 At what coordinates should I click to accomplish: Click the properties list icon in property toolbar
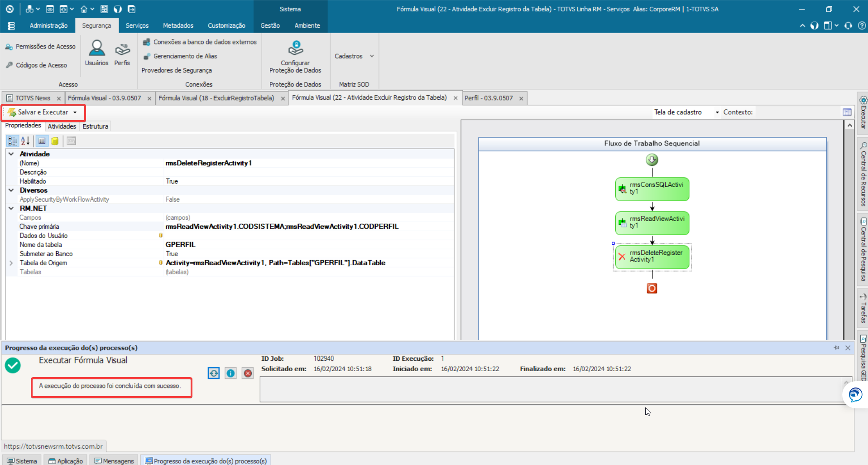(x=42, y=141)
